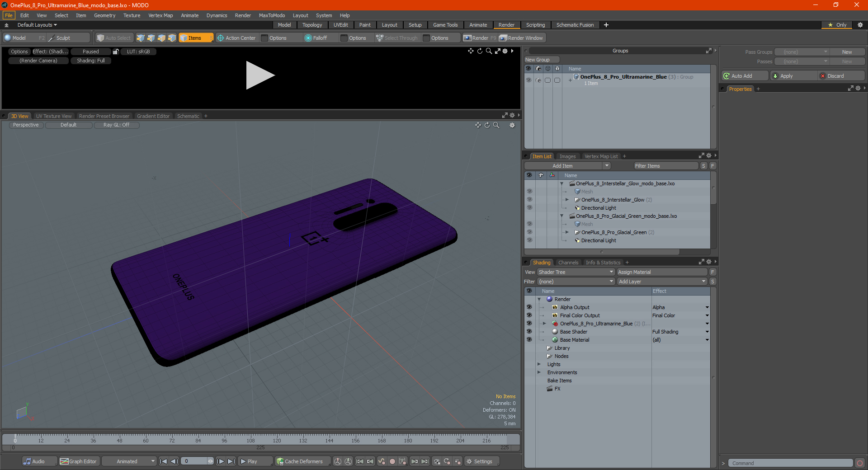Click 3D viewport move/pan icon
The height and width of the screenshot is (470, 868).
[x=478, y=125]
